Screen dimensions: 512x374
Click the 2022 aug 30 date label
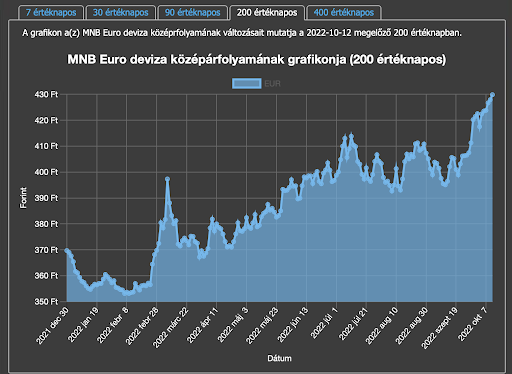412,326
